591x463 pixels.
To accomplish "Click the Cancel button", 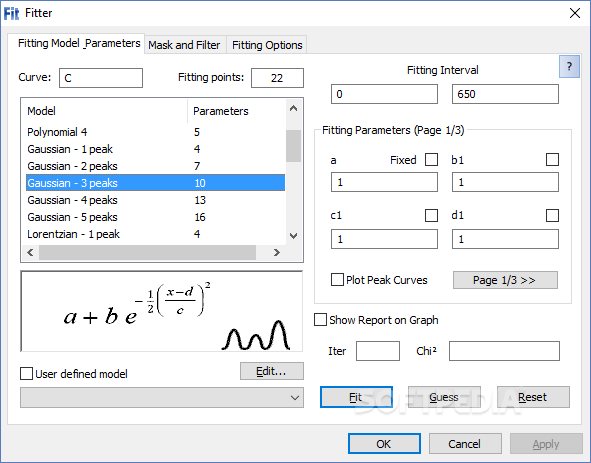I will (x=465, y=444).
